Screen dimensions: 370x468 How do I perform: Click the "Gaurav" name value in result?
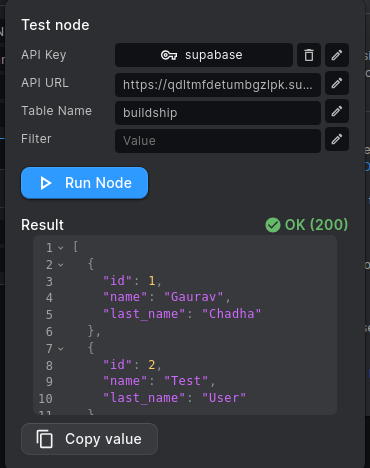(194, 297)
